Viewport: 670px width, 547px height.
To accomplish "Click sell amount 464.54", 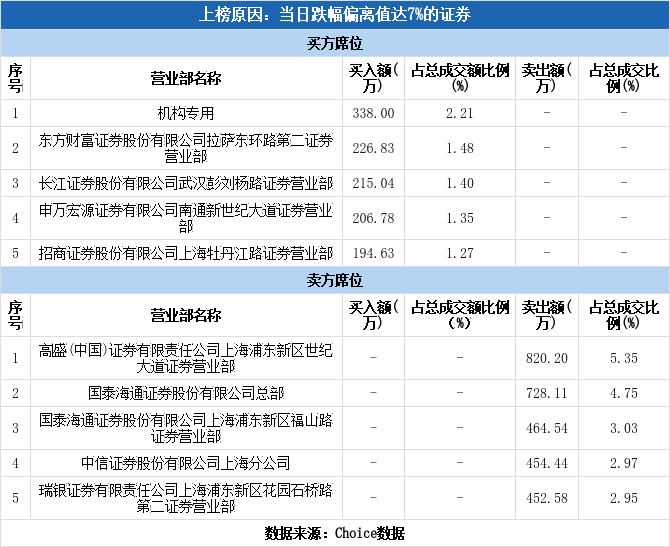I will [547, 428].
